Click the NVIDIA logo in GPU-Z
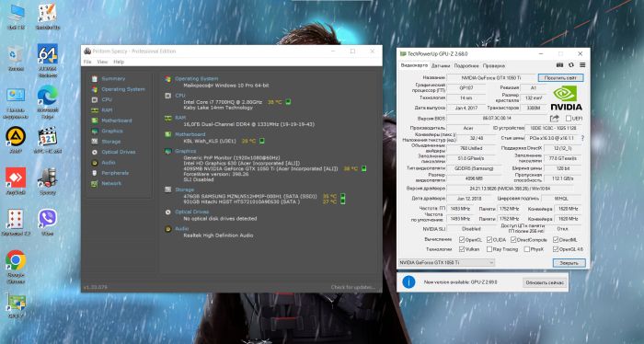The height and width of the screenshot is (344, 644). pos(566,97)
